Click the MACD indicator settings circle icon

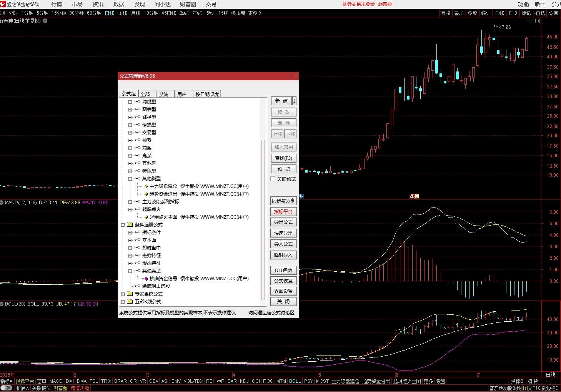(x=2, y=202)
